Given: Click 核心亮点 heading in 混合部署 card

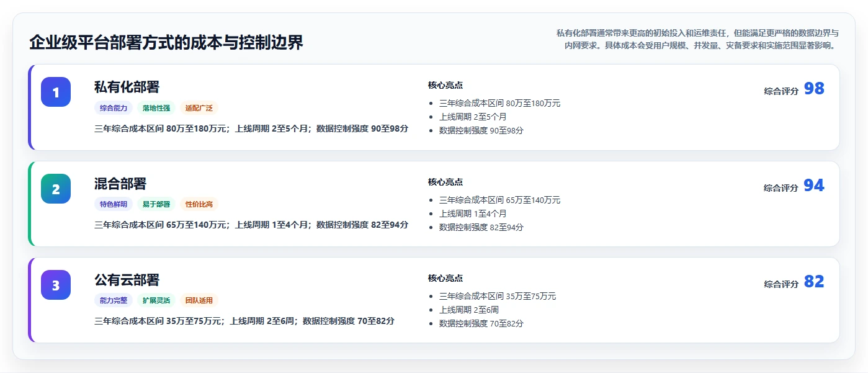Looking at the screenshot, I should 445,182.
